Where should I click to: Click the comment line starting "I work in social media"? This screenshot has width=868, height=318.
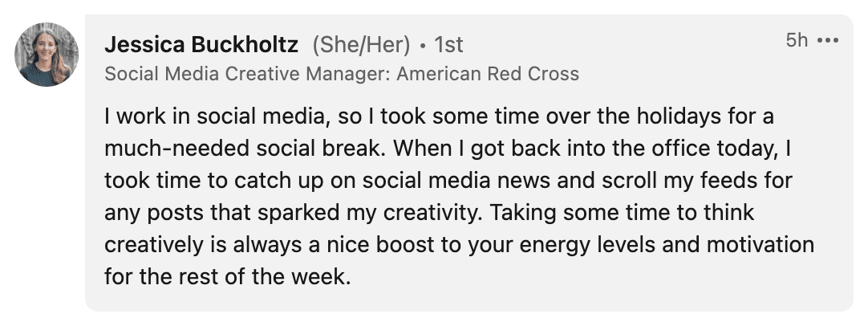pyautogui.click(x=439, y=117)
